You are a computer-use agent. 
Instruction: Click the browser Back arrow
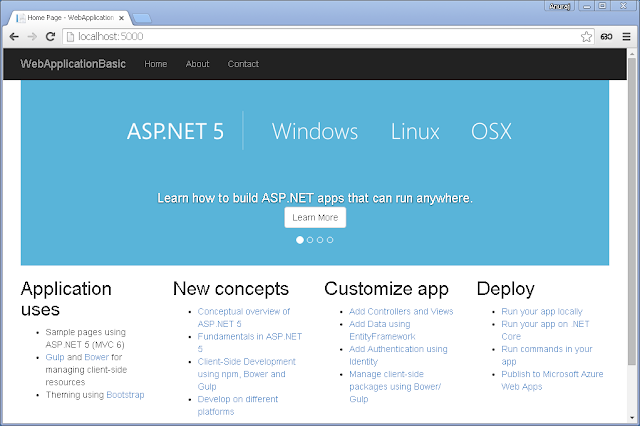pos(14,37)
